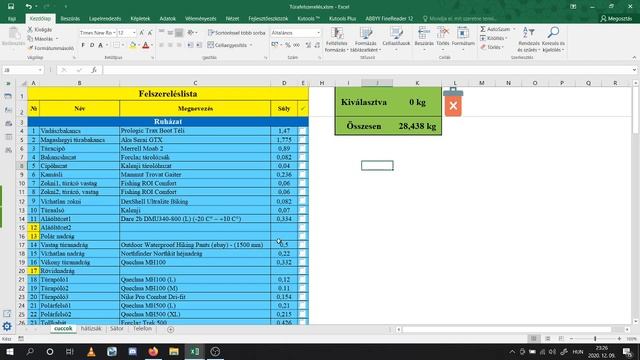Click the zoom slider in the status bar
Image resolution: width=640 pixels, height=360 pixels.
point(595,339)
